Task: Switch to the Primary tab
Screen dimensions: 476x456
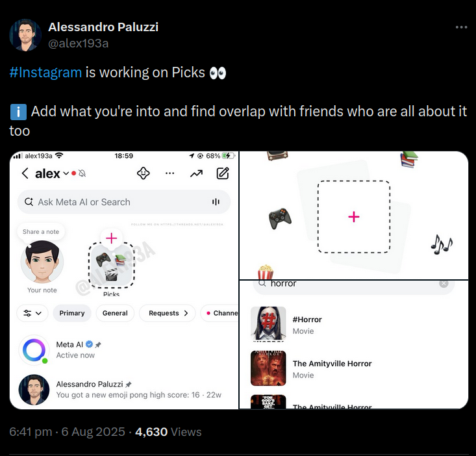Action: [x=72, y=313]
